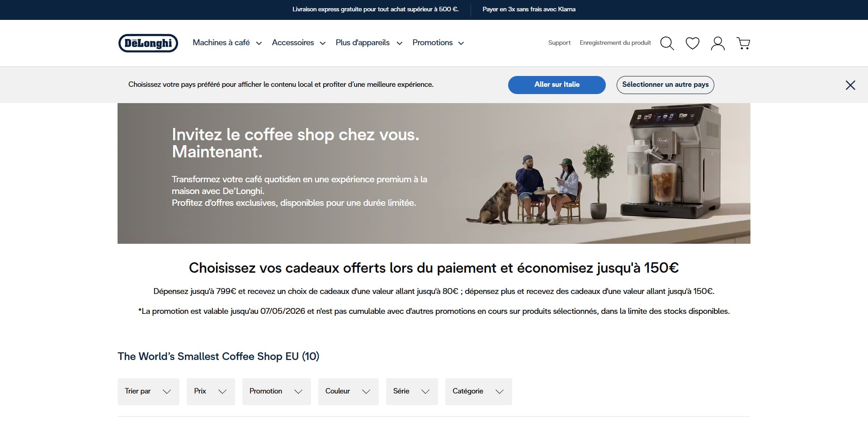Click the Aller sur Italie button
This screenshot has width=868, height=431.
(557, 85)
